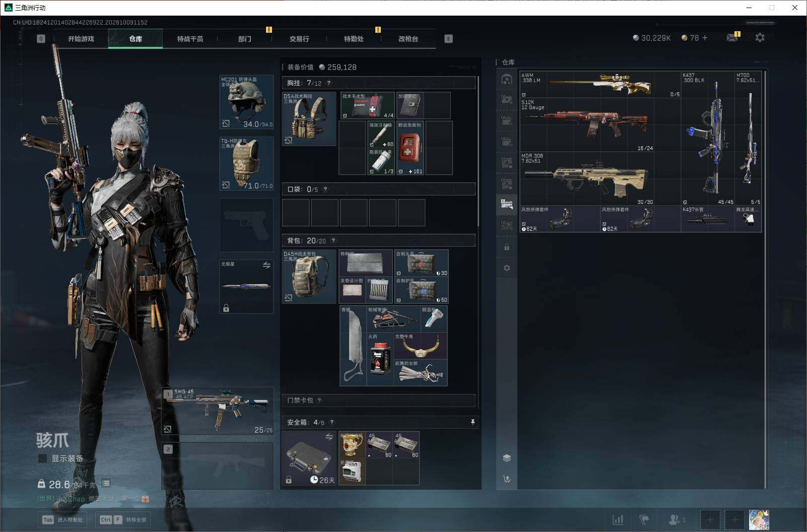Open the statistics bar chart icon

pos(618,519)
